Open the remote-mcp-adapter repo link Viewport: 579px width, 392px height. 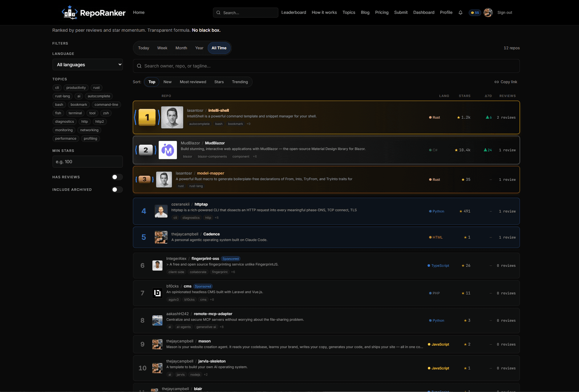[213, 314]
